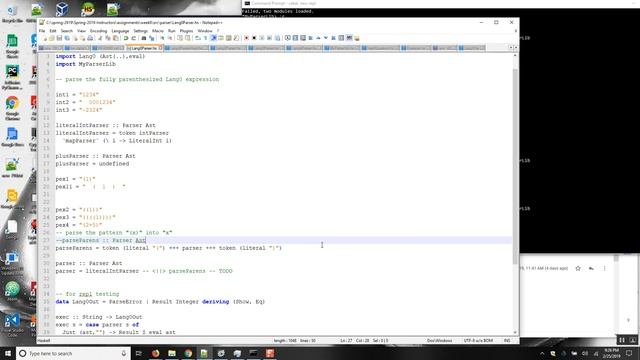Screen dimensions: 640x360
Task: Click the Playback macro icon
Action: (x=262, y=38)
